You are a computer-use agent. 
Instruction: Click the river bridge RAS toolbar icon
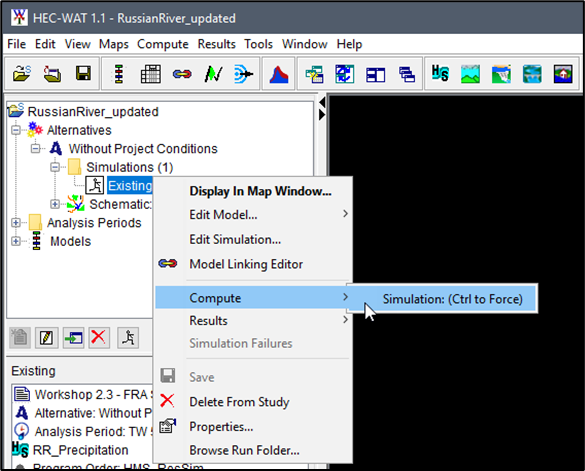coord(532,74)
